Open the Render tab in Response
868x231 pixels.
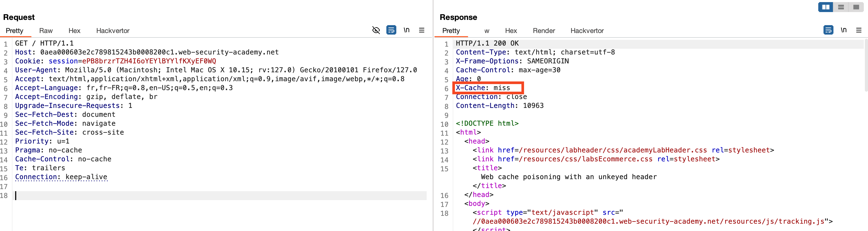tap(543, 31)
